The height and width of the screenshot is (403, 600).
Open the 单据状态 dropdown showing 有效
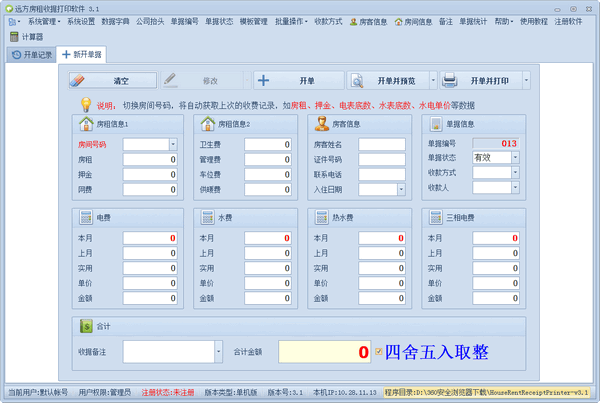pyautogui.click(x=515, y=158)
